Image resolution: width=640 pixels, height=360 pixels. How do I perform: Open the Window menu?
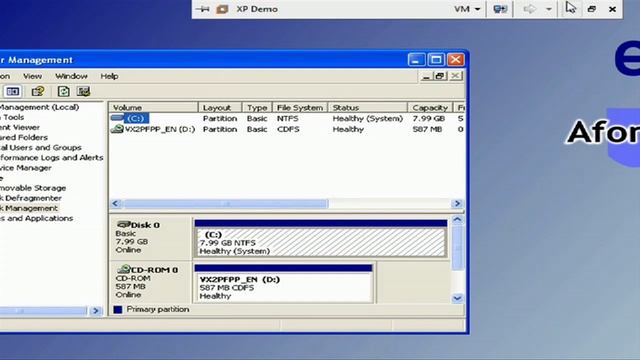71,76
